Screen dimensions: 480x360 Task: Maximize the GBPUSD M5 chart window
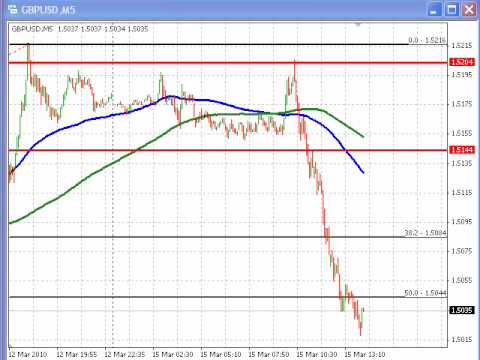click(x=452, y=10)
